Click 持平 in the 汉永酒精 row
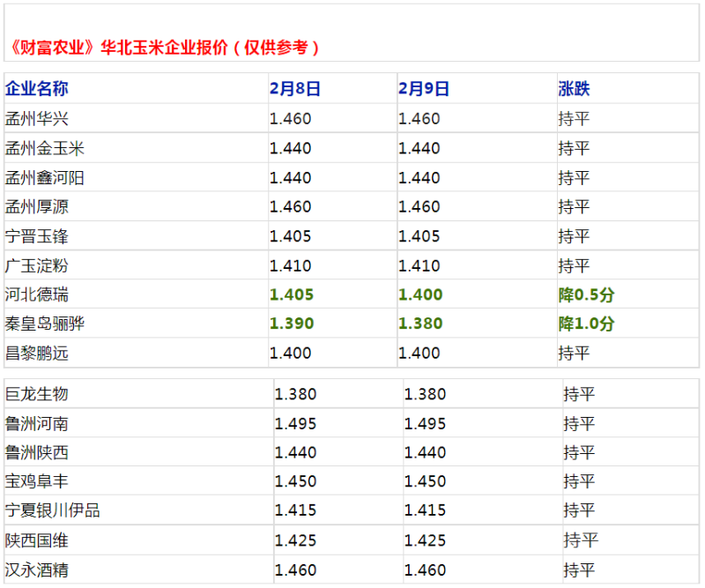Screen dimensions: 705x588 (x=579, y=570)
